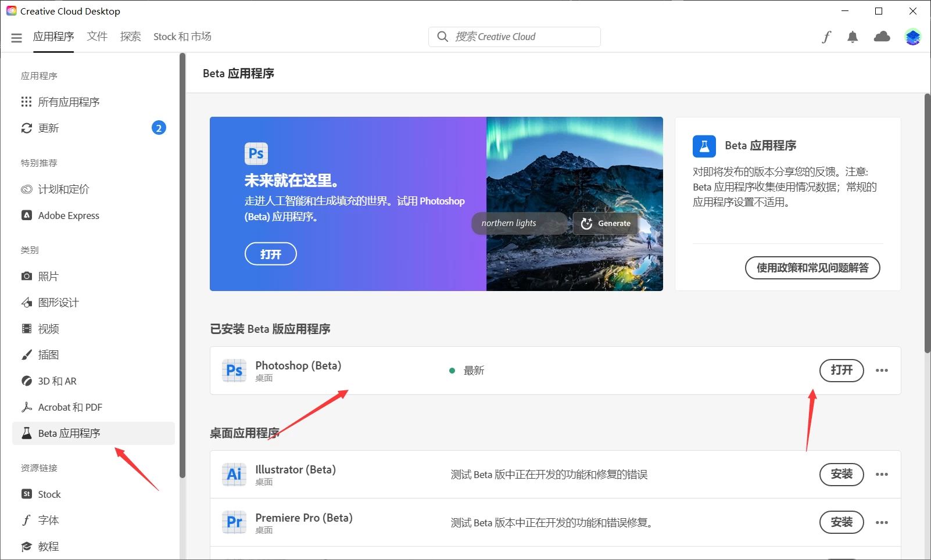The image size is (931, 560).
Task: Click the updates count badge 2
Action: [159, 128]
